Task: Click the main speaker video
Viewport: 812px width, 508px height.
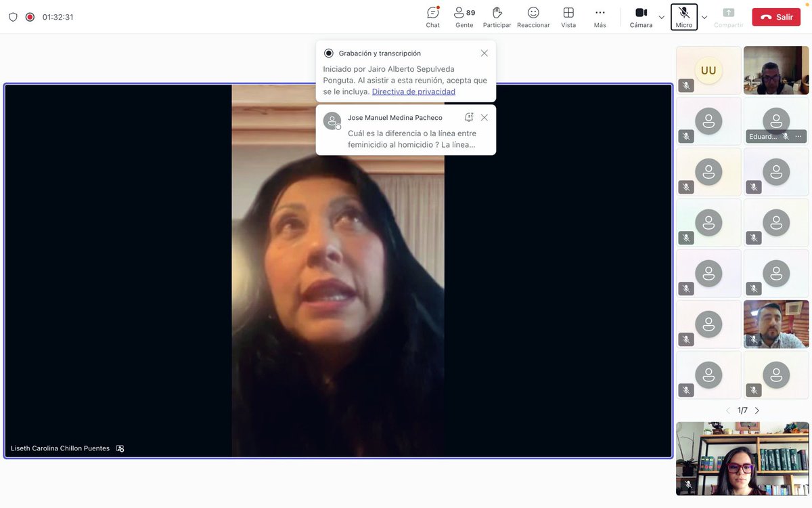Action: point(338,271)
